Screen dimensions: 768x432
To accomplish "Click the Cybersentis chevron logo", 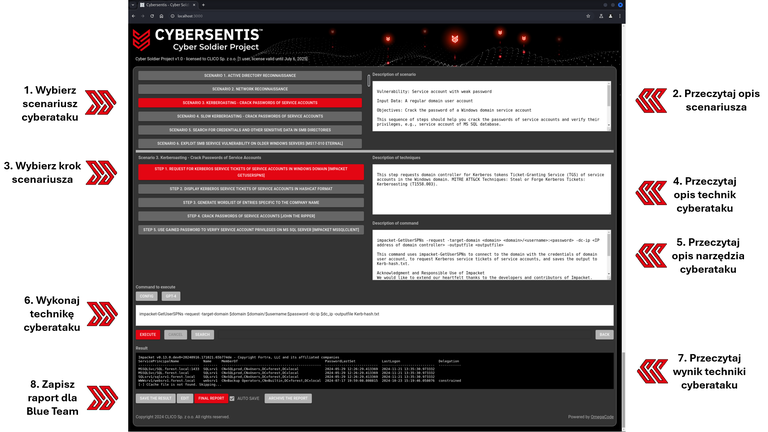I will click(142, 40).
